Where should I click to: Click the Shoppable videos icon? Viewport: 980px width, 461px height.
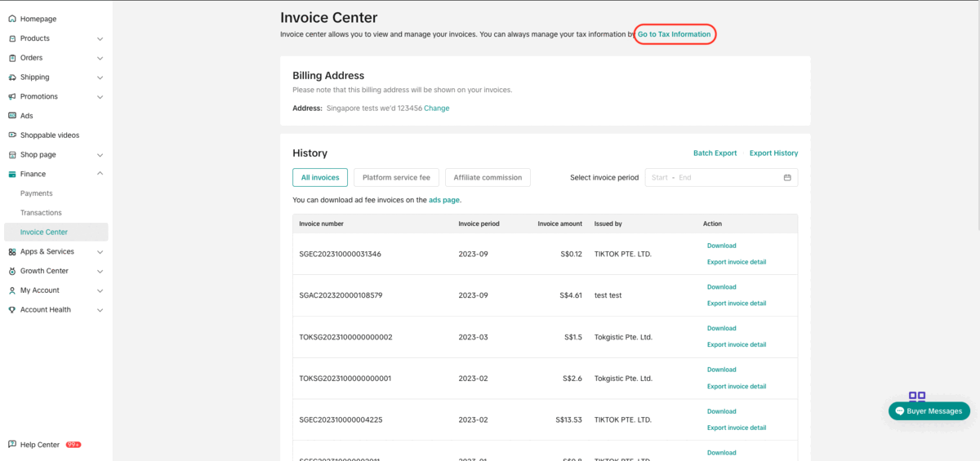pos(12,135)
